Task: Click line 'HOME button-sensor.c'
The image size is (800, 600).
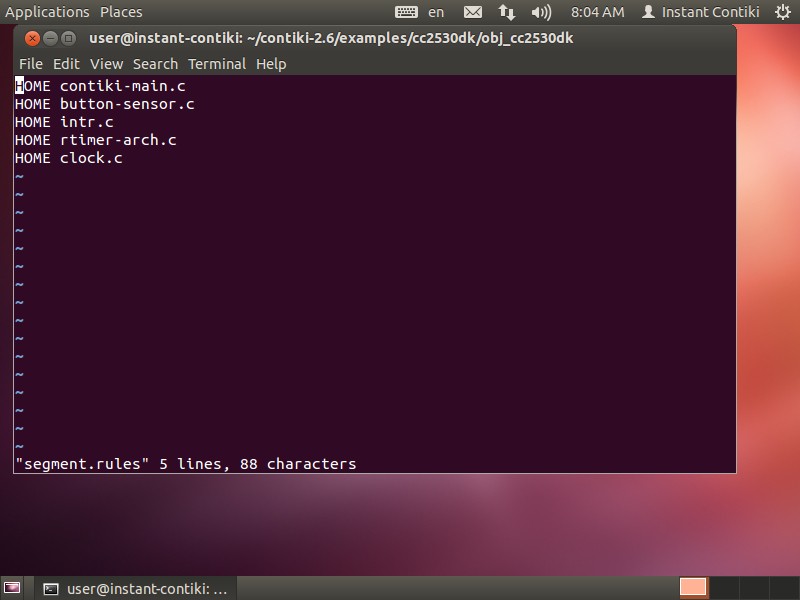Action: point(105,104)
